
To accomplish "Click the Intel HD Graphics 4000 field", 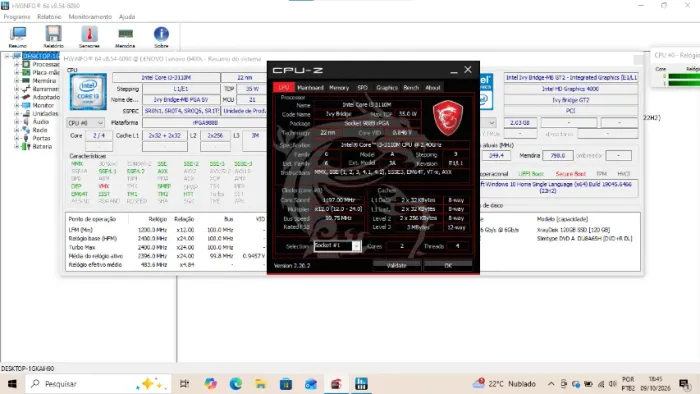I will (571, 89).
